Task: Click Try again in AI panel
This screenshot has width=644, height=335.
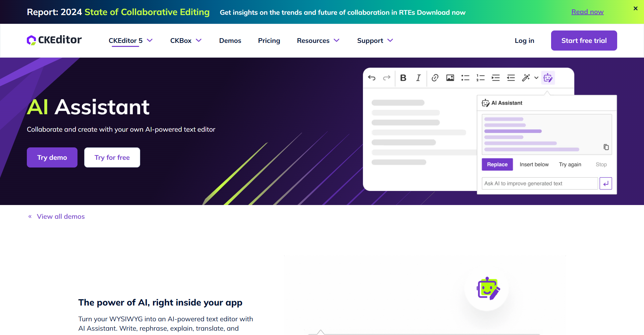Action: pyautogui.click(x=570, y=164)
